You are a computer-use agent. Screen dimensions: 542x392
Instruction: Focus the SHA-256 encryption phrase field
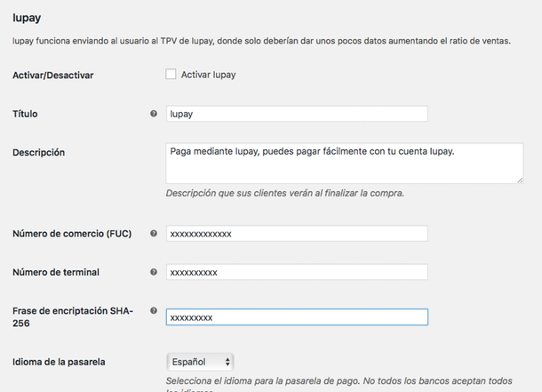297,317
